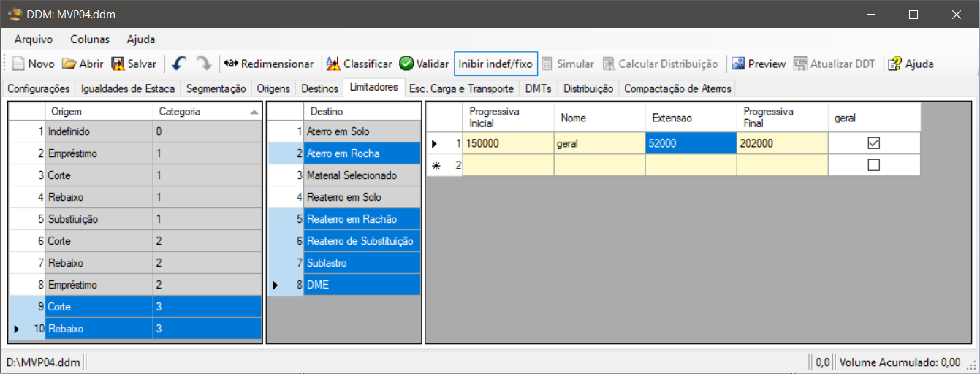Switch to Igualdades de Estaca tab
The height and width of the screenshot is (374, 980).
click(128, 89)
